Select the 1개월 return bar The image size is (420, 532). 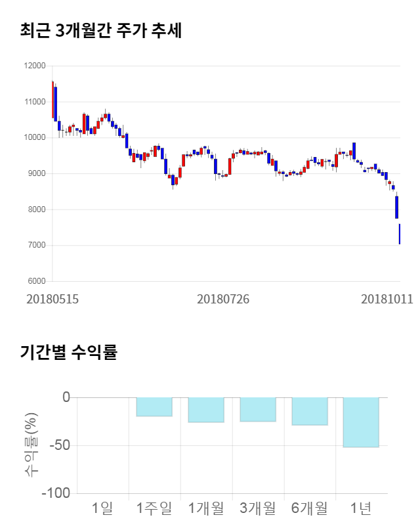coord(206,410)
